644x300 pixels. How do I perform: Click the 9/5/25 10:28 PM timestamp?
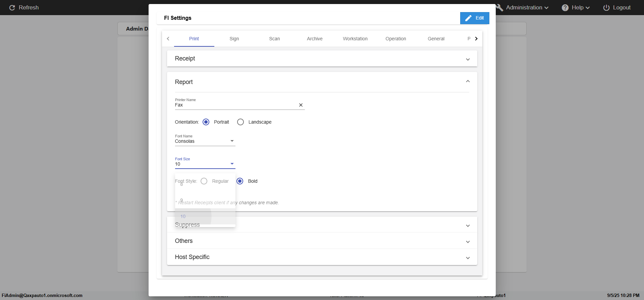pos(623,296)
